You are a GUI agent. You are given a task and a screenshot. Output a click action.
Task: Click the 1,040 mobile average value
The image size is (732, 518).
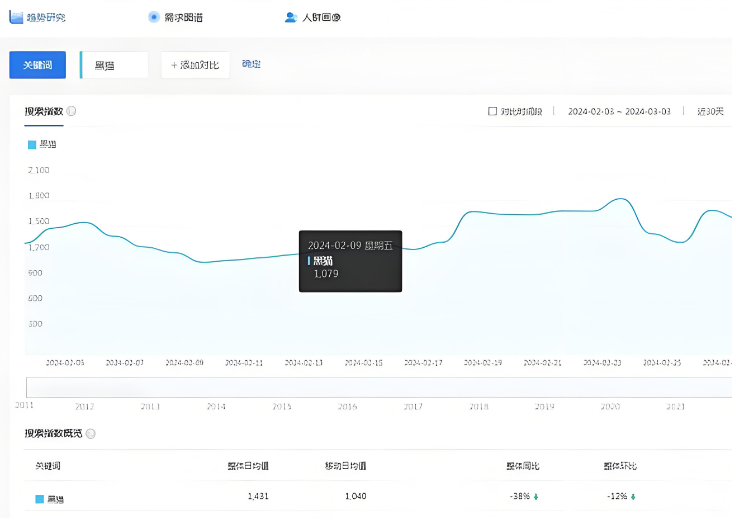click(x=356, y=496)
